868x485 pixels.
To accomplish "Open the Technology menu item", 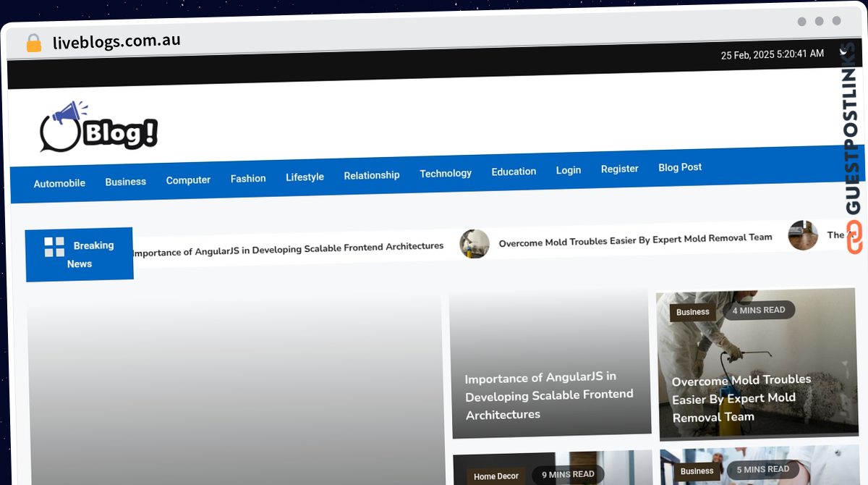I will [446, 173].
